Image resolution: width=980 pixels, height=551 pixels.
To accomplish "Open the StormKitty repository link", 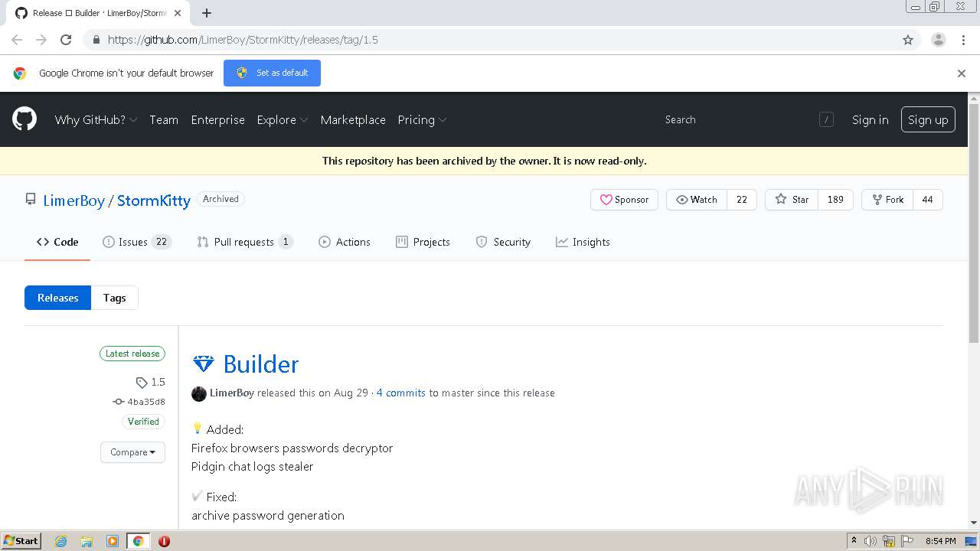I will click(154, 201).
